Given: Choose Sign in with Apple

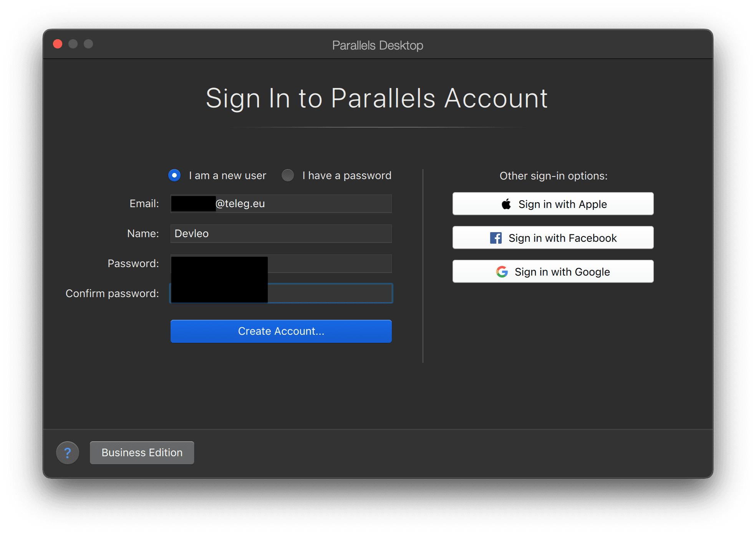Looking at the screenshot, I should (553, 204).
